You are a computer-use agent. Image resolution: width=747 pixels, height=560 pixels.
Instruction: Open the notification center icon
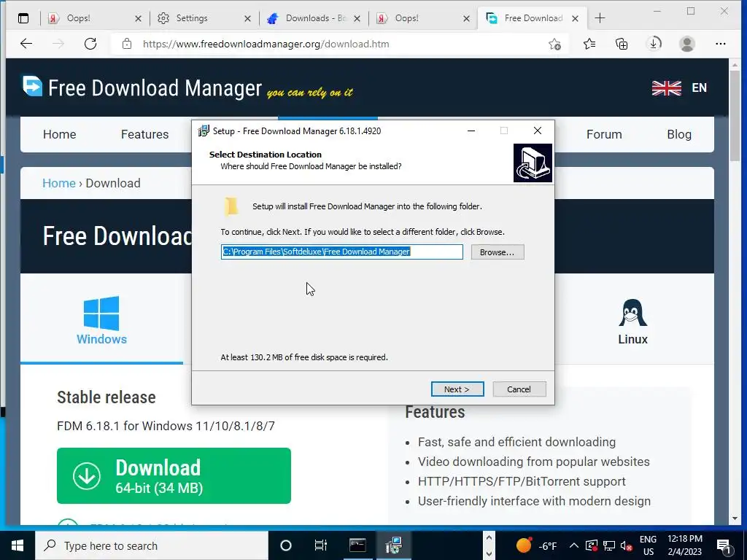(724, 545)
